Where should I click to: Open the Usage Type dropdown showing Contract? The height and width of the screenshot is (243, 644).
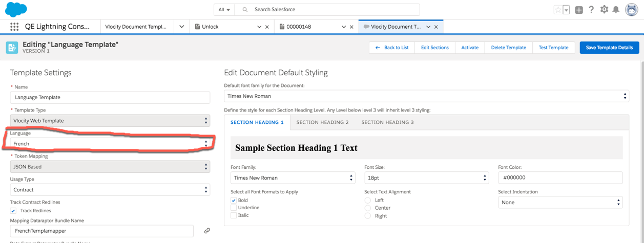click(110, 190)
